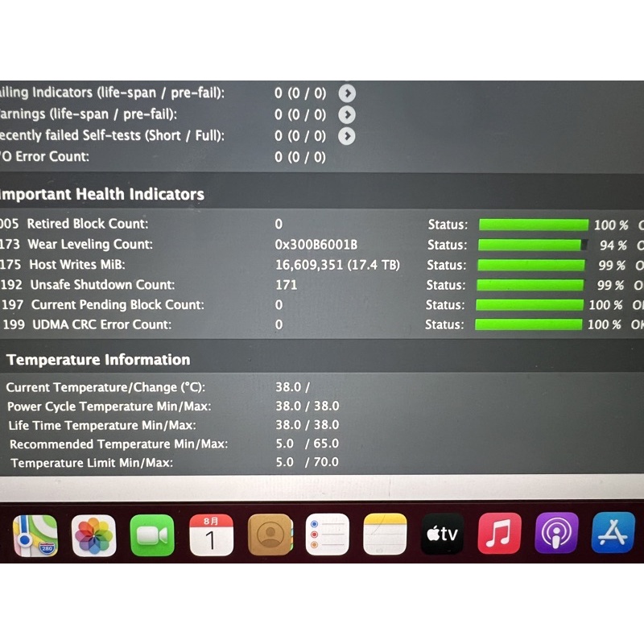Screen dimensions: 644x644
Task: Open the Music app in the dock
Action: point(500,533)
